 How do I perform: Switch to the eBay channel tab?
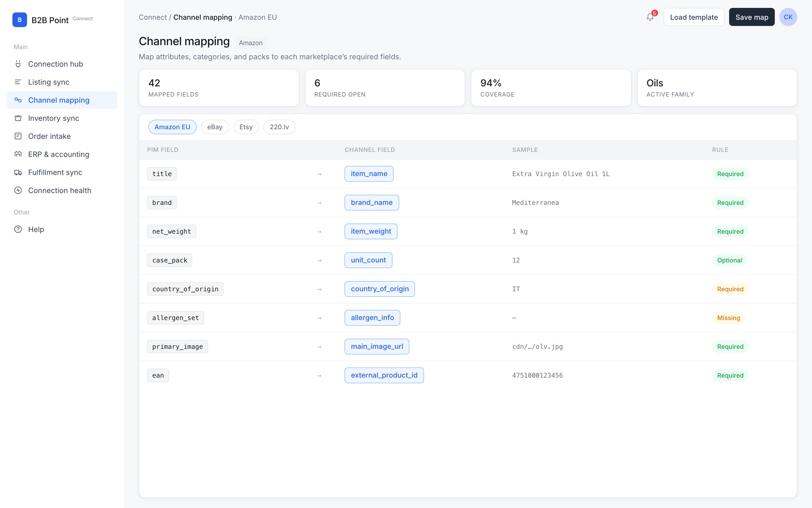215,127
